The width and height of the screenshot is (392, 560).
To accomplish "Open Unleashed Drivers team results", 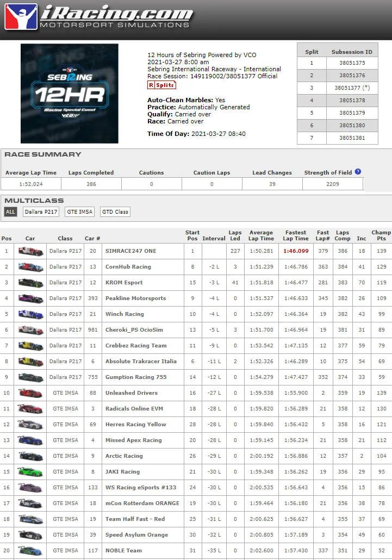I will point(132,393).
